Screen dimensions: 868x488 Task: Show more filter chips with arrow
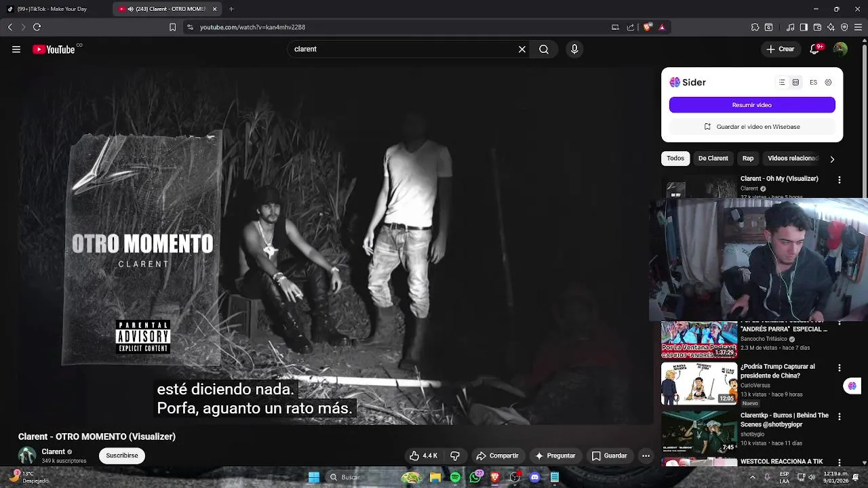[832, 159]
